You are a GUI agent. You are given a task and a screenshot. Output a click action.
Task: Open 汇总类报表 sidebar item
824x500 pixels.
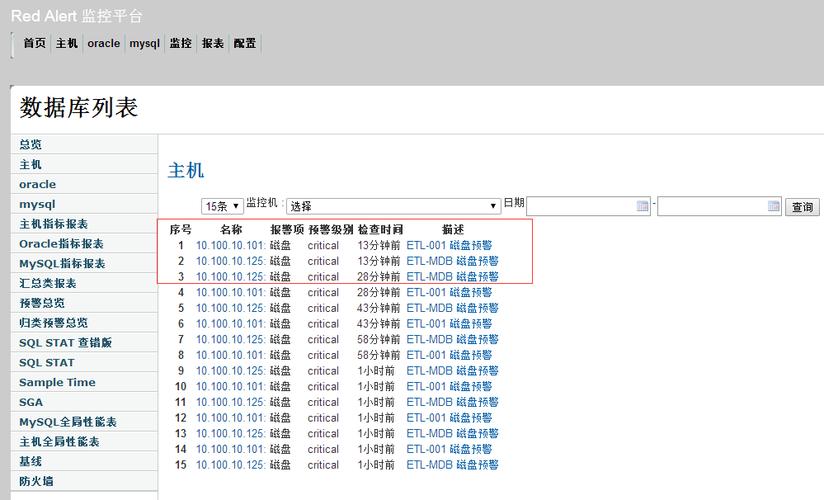click(84, 283)
